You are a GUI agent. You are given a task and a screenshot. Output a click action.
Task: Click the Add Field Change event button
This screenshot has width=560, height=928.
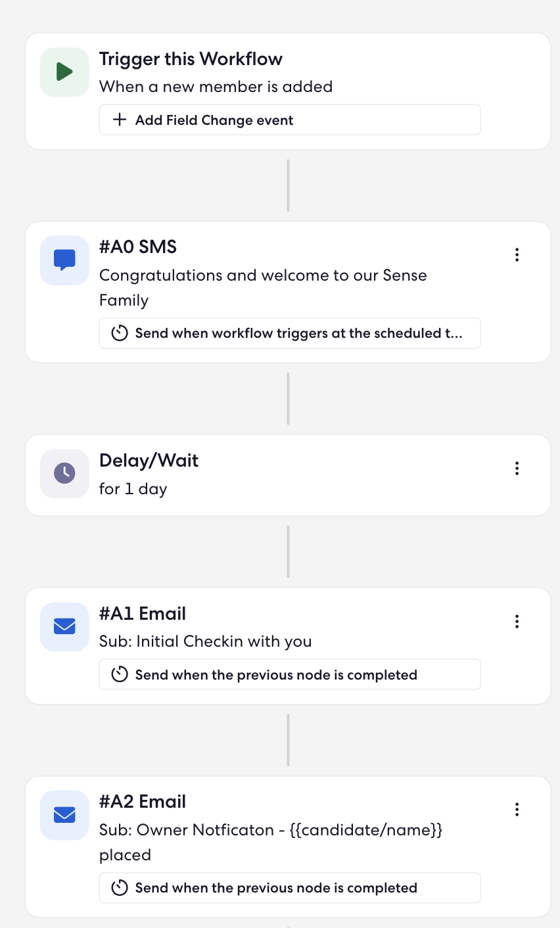click(290, 120)
